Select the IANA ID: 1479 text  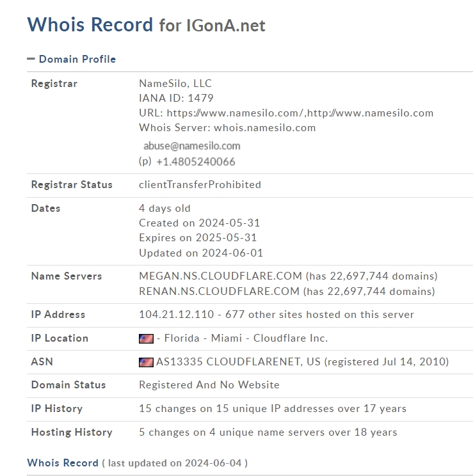coord(176,98)
